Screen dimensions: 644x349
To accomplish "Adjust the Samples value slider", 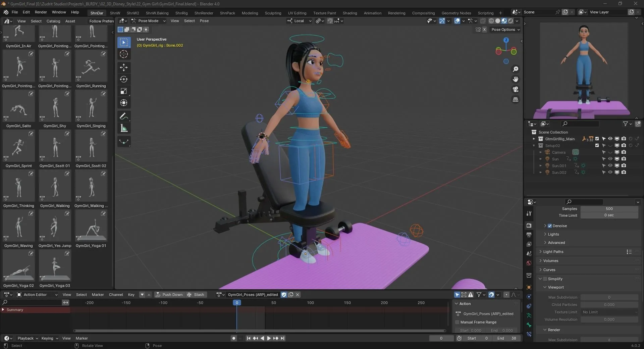I will tap(609, 209).
